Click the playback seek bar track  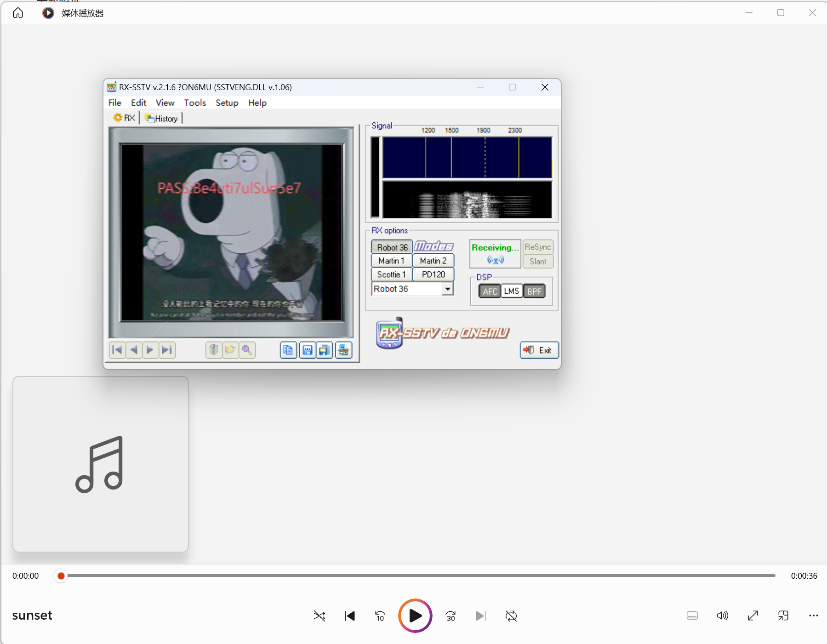click(421, 576)
